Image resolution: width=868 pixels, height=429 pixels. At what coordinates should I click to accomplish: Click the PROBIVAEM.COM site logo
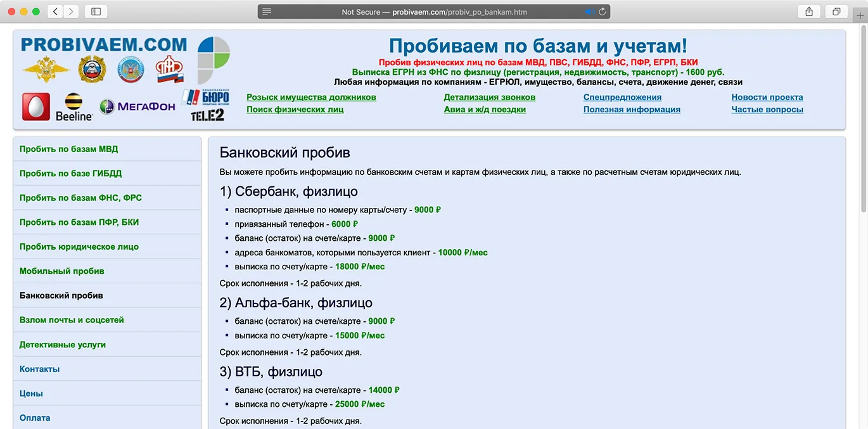pyautogui.click(x=104, y=44)
